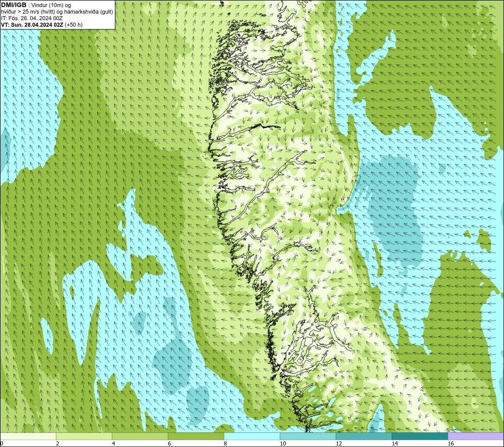504x447 pixels.
Task: Click the 8–10 m/s light cyan swatch
Action: pos(252,436)
